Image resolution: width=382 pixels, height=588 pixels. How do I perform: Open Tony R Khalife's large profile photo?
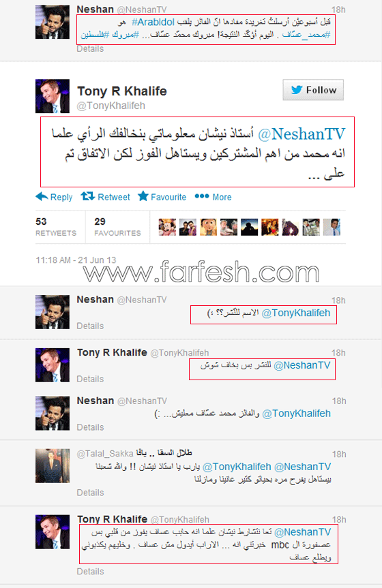click(x=53, y=96)
